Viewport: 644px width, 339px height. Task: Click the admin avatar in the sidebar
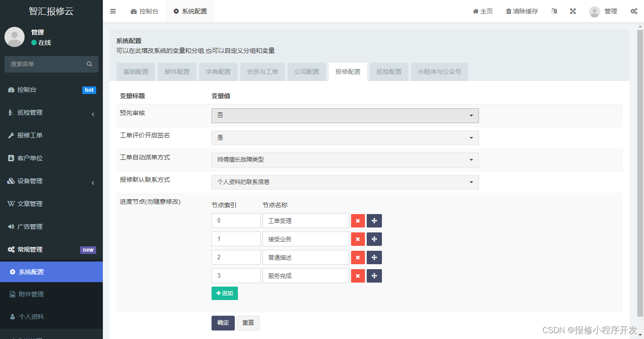click(x=14, y=37)
